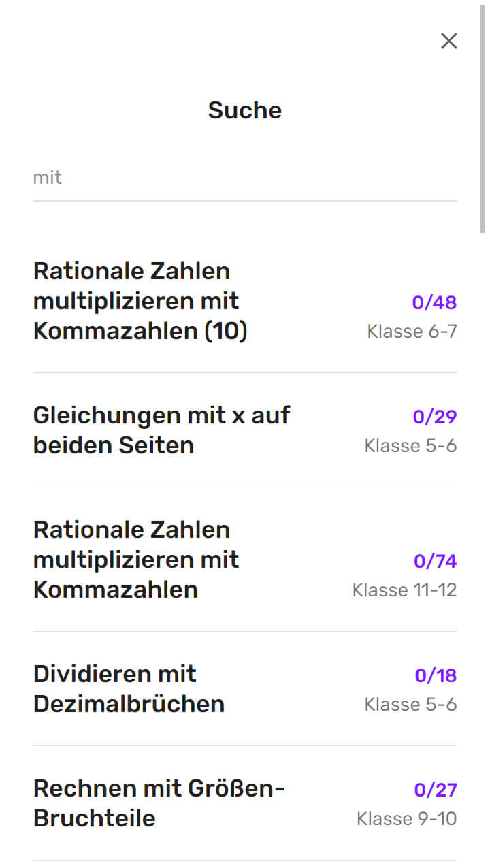Click the "Klasse 11-12" grade label
This screenshot has width=490, height=868.
tap(404, 590)
